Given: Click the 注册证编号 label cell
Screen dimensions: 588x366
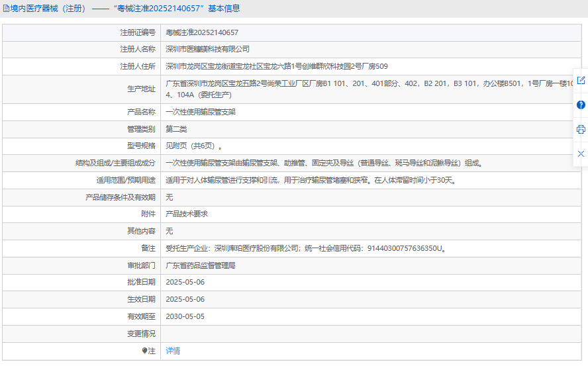Looking at the screenshot, I should pos(81,32).
